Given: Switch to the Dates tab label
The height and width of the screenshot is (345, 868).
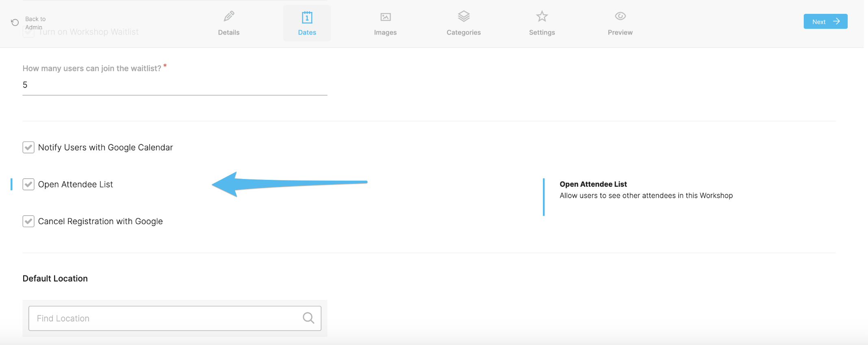Looking at the screenshot, I should (307, 33).
